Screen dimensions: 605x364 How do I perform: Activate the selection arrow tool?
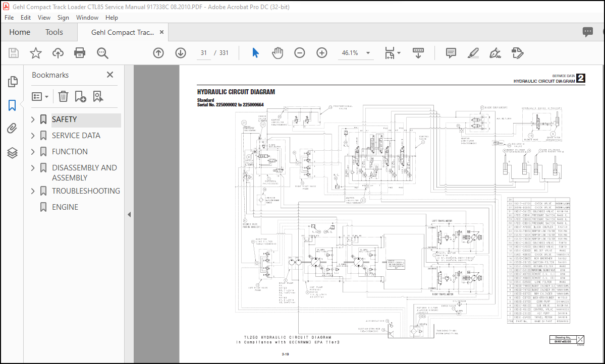pos(255,53)
